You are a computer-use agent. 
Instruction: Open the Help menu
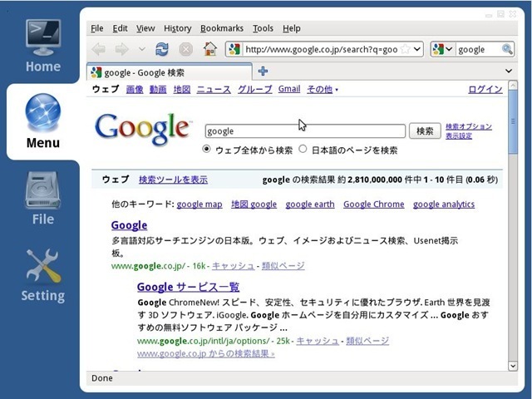(292, 28)
